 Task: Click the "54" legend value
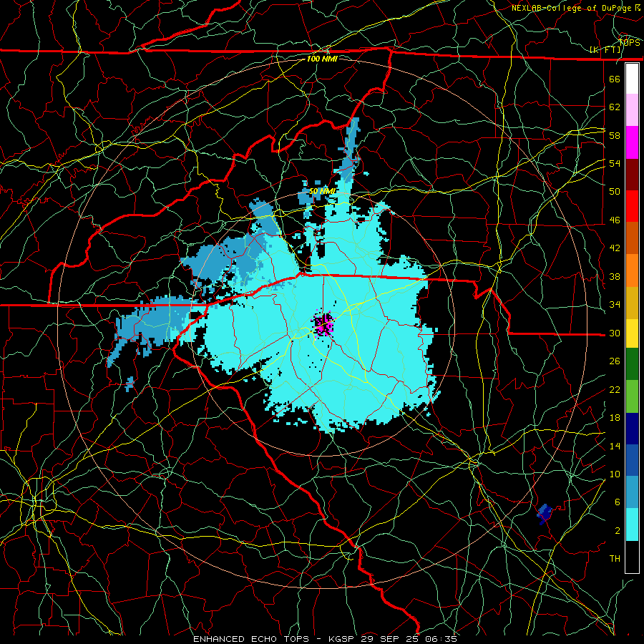(x=615, y=163)
